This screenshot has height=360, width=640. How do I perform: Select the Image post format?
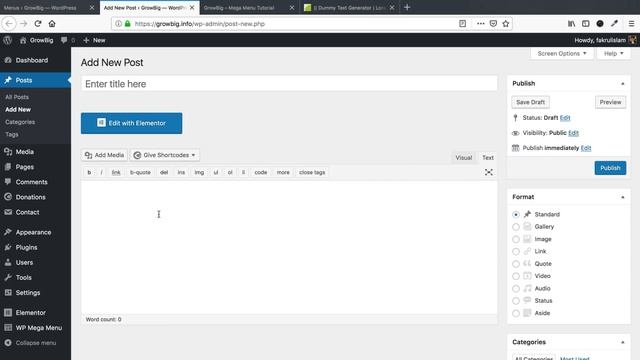[516, 239]
